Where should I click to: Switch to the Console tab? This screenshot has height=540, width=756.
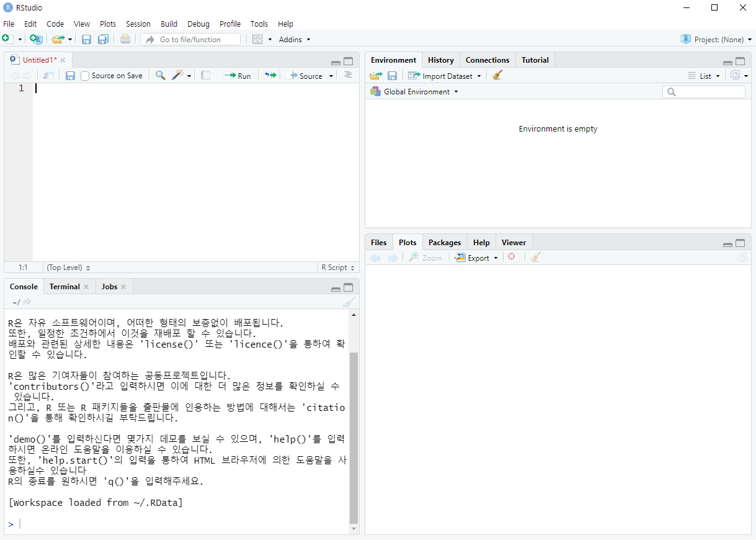[x=24, y=287]
